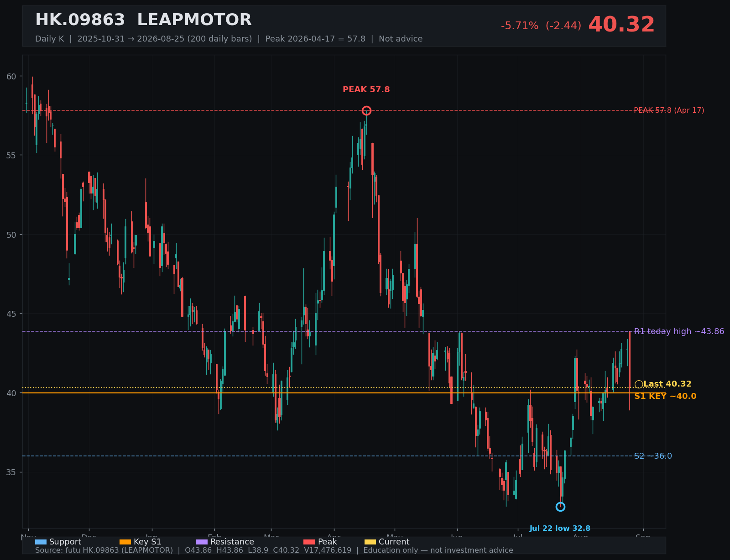Click the "S2 ~36.0" support label
730x560 pixels.
(x=653, y=456)
